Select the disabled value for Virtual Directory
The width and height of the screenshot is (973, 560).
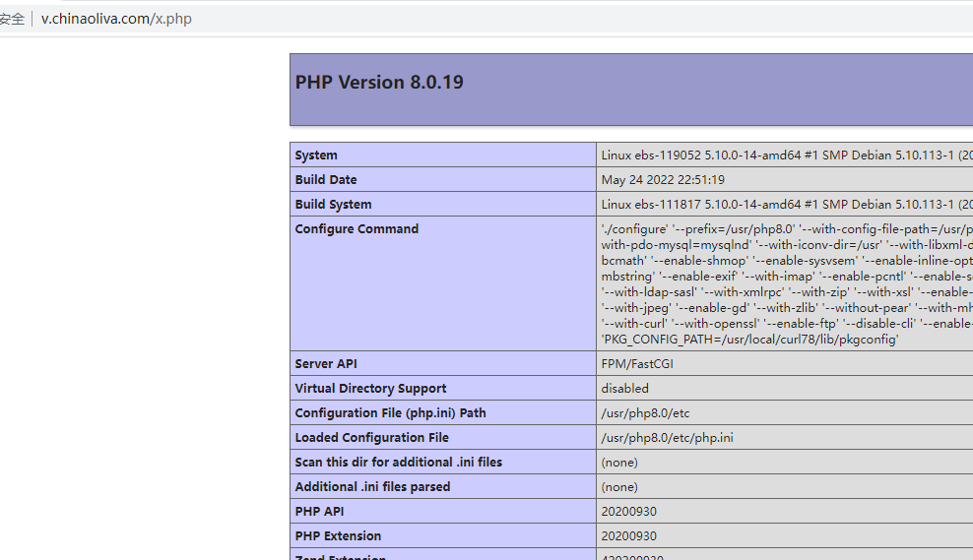click(x=624, y=389)
